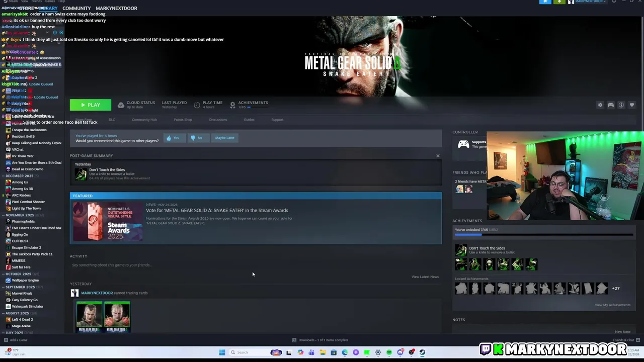
Task: Click the Achievements ribbon icon in header
Action: tap(232, 105)
